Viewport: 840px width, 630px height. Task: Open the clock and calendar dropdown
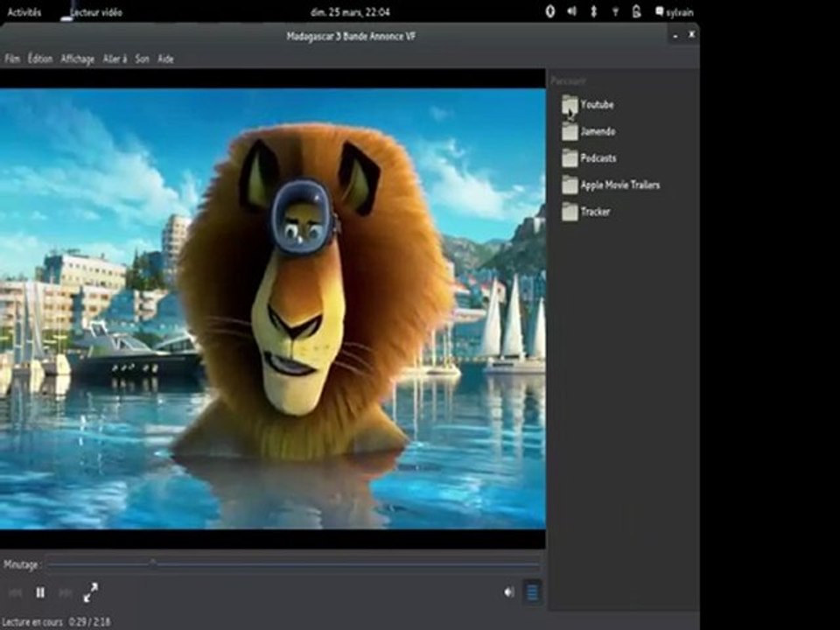point(350,11)
